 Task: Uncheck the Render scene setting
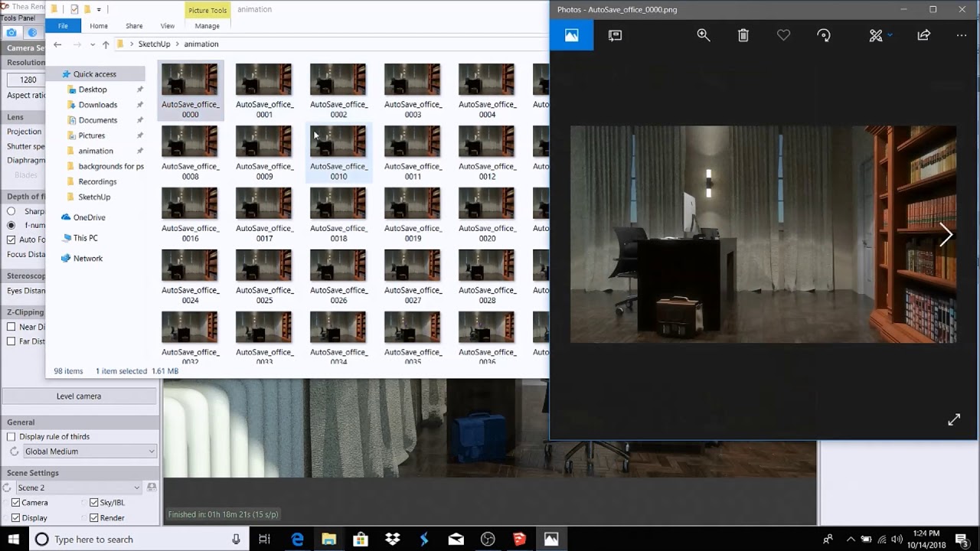tap(93, 518)
